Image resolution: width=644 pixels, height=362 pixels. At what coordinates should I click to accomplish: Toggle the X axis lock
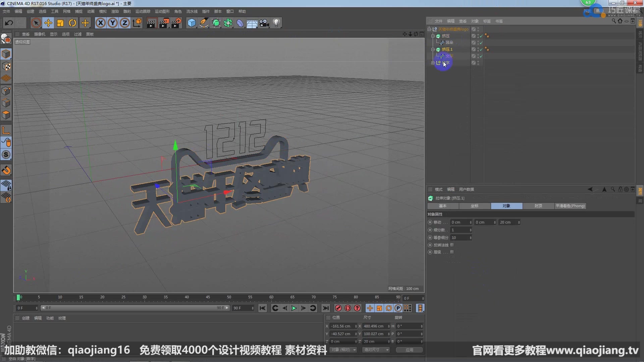pos(100,23)
